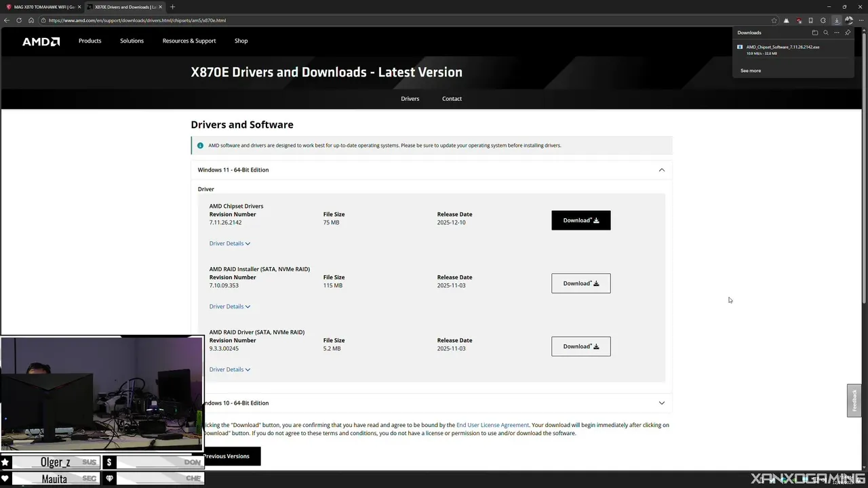Viewport: 868px width, 488px height.
Task: Open the red extension icon in toolbar
Action: click(x=799, y=20)
